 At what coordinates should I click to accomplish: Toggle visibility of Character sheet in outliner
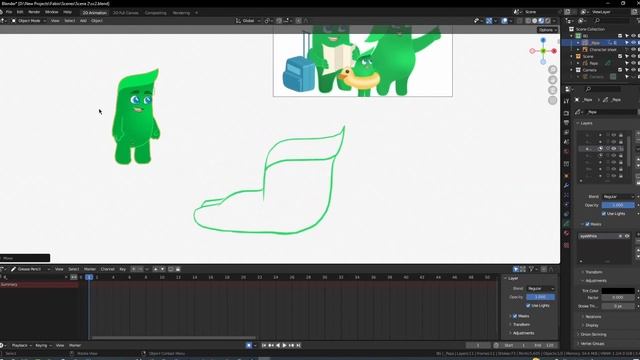(x=633, y=49)
